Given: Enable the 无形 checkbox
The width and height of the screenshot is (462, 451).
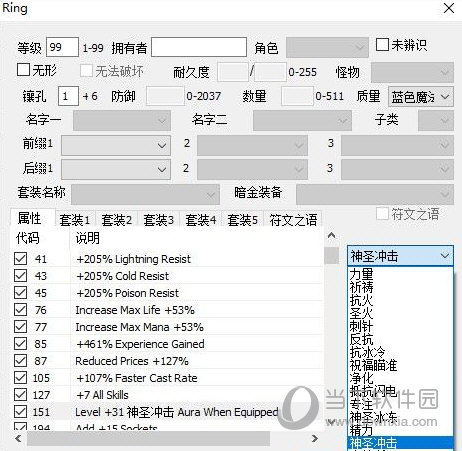Looking at the screenshot, I should coord(23,70).
